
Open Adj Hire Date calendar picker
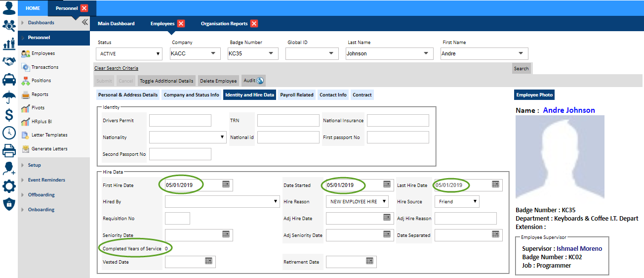[387, 218]
